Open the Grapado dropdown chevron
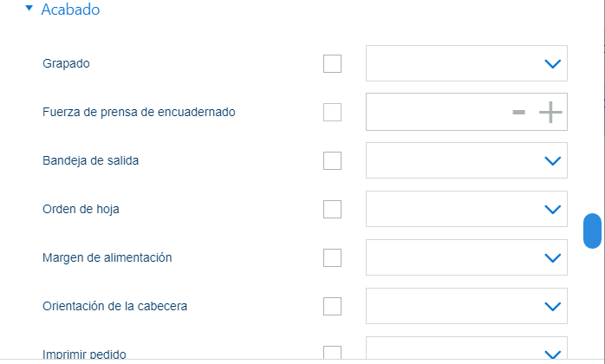605x364 pixels. coord(552,63)
